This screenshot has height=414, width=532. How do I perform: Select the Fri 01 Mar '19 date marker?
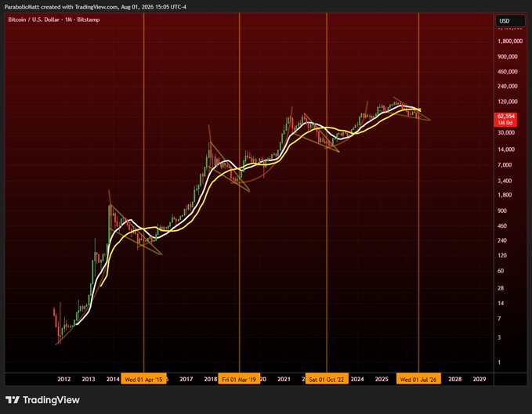(x=239, y=380)
